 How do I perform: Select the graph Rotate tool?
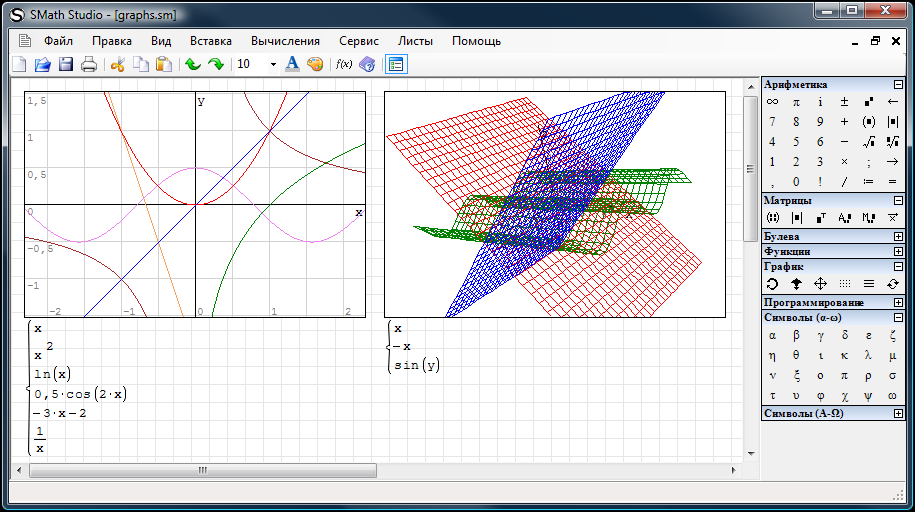click(x=772, y=284)
